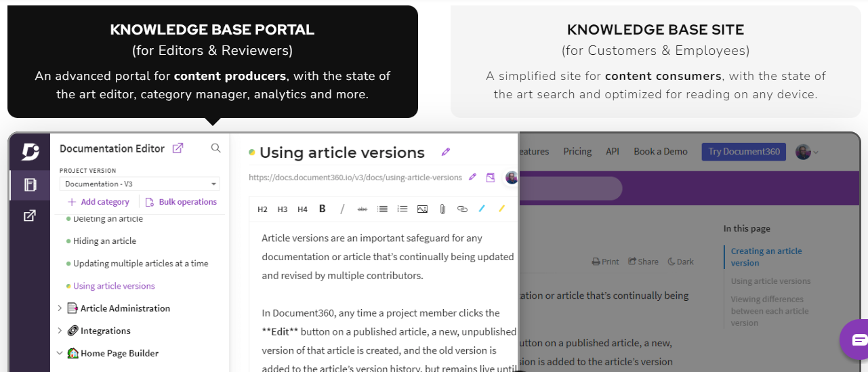Click the Home Page Builder category label
Image resolution: width=868 pixels, height=372 pixels.
(119, 353)
